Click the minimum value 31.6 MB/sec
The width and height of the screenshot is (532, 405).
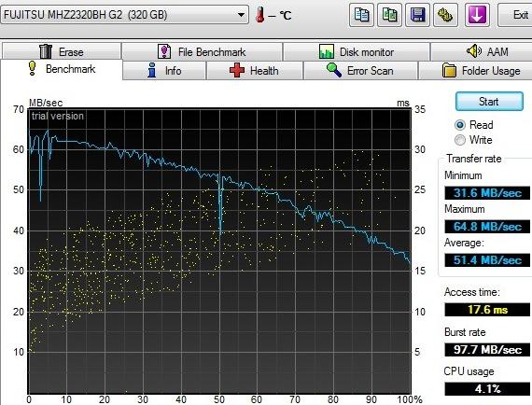click(x=487, y=193)
